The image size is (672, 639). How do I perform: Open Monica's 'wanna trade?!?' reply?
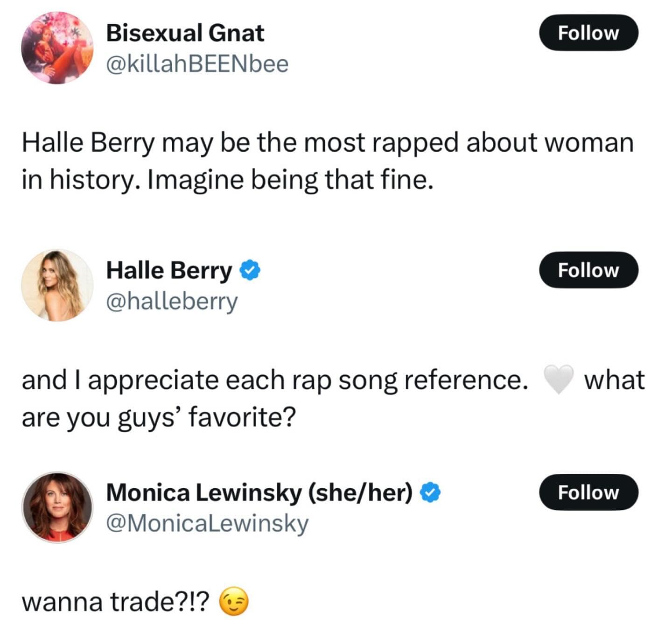(x=114, y=602)
